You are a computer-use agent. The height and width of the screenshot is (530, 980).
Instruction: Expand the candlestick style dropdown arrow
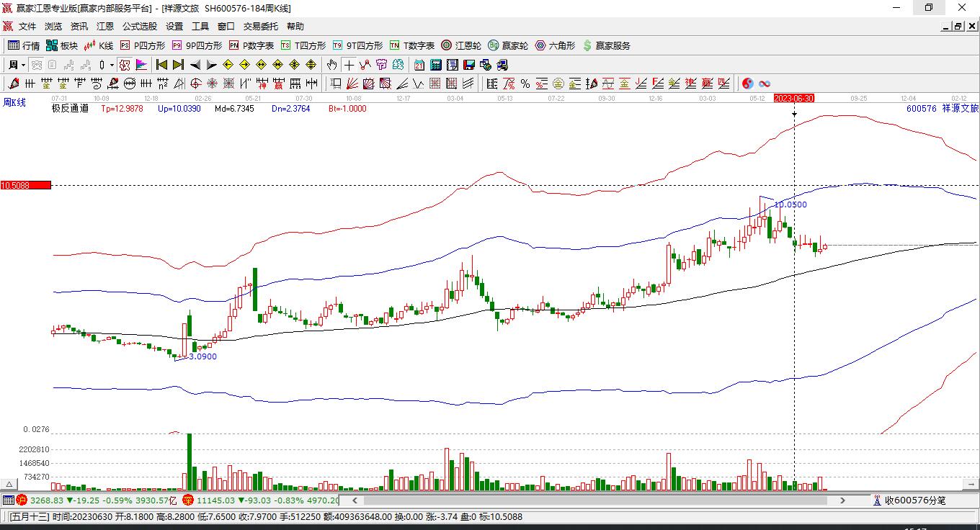click(111, 65)
